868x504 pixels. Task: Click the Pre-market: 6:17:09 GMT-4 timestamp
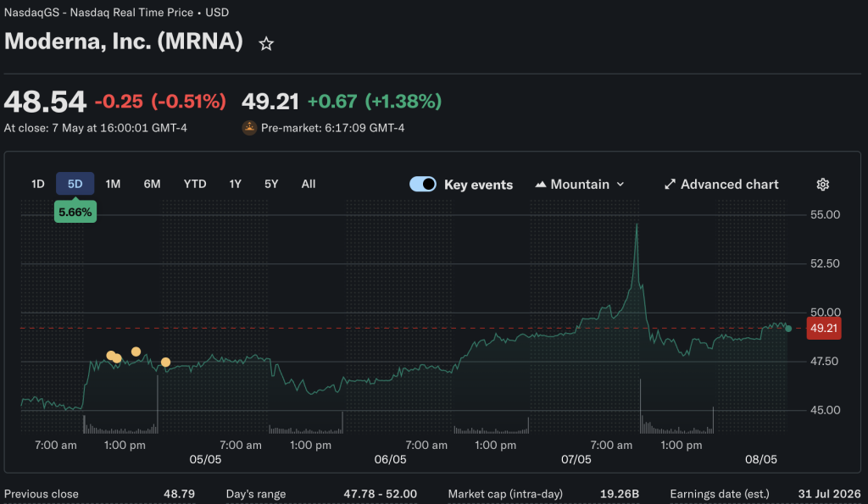332,128
